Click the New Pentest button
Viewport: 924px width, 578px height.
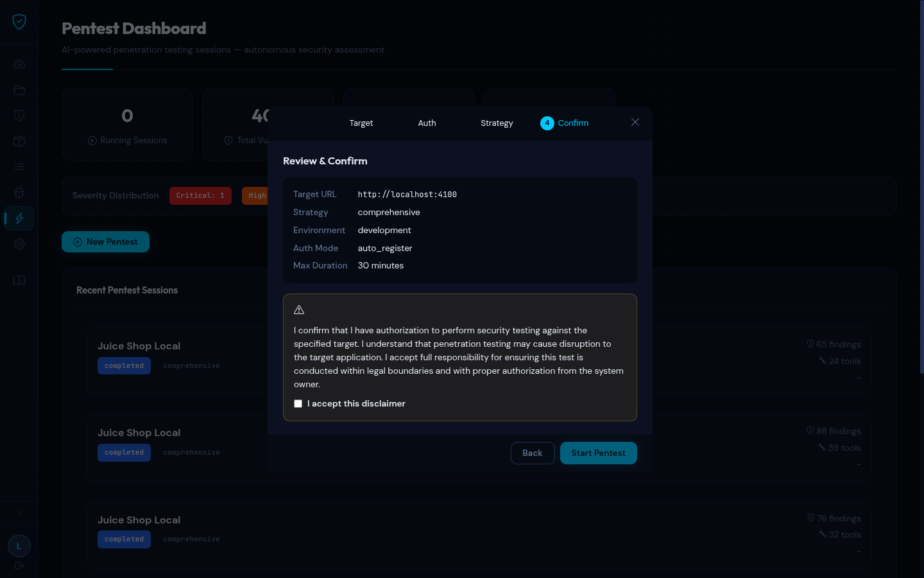pyautogui.click(x=105, y=242)
